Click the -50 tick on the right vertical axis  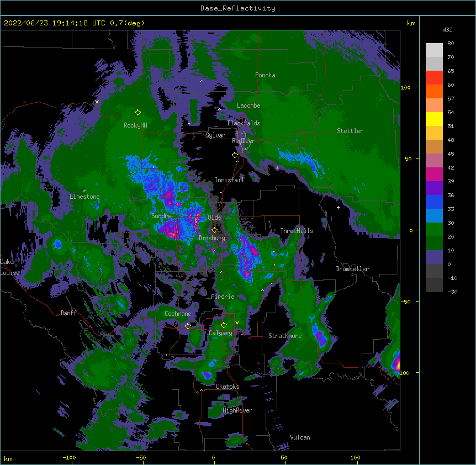click(405, 302)
